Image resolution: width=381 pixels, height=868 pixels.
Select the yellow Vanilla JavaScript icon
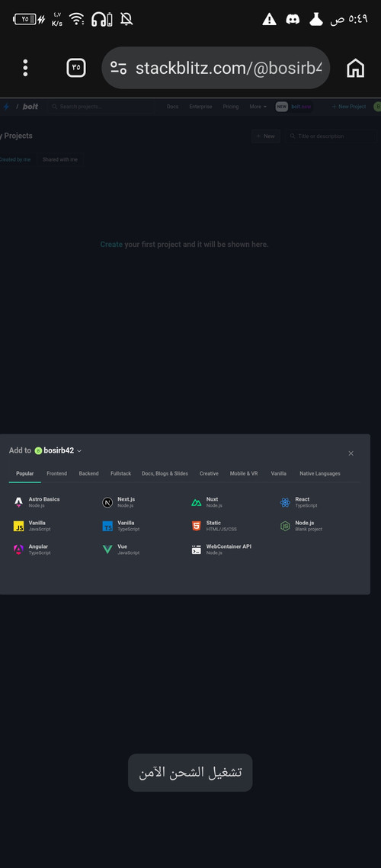coord(19,526)
